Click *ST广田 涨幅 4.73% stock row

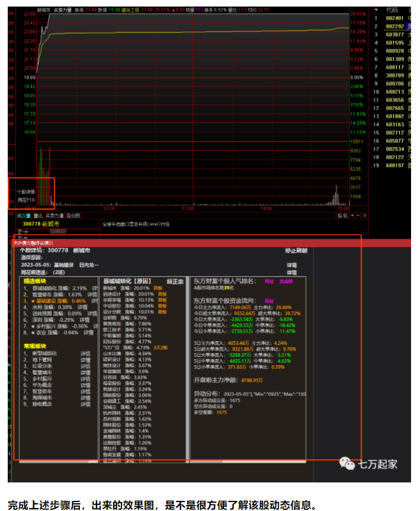(135, 348)
